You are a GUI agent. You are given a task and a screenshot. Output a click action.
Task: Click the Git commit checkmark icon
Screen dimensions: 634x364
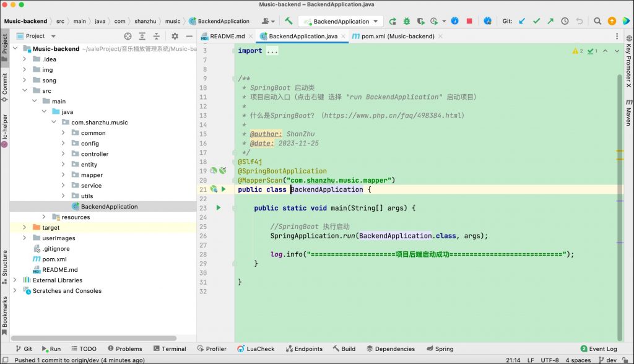(x=536, y=21)
